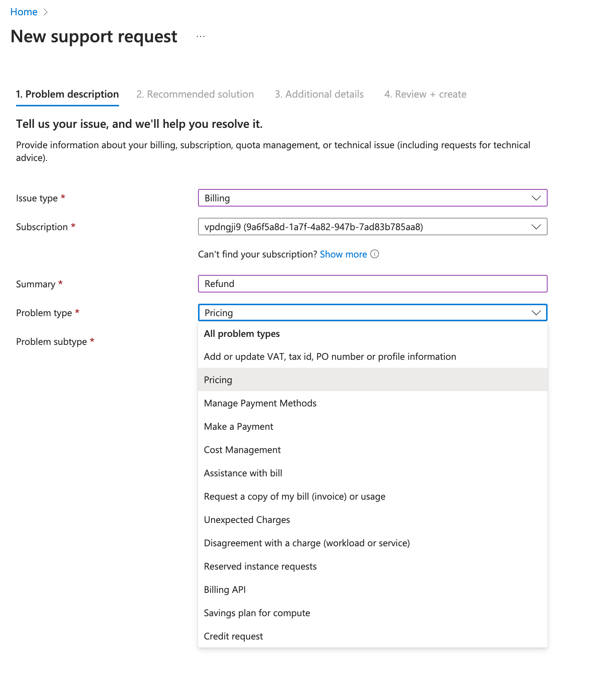Screen dimensions: 616x673
Task: Switch to Problem description tab
Action: pyautogui.click(x=67, y=94)
